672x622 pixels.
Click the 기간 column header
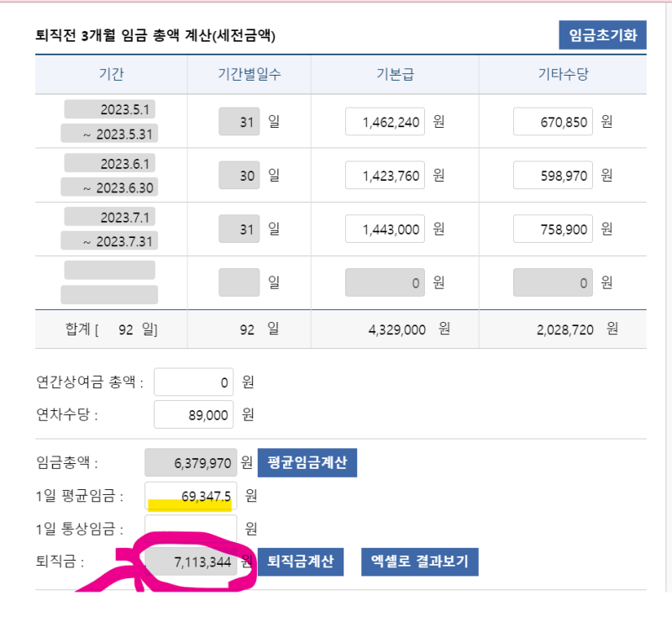coord(112,74)
